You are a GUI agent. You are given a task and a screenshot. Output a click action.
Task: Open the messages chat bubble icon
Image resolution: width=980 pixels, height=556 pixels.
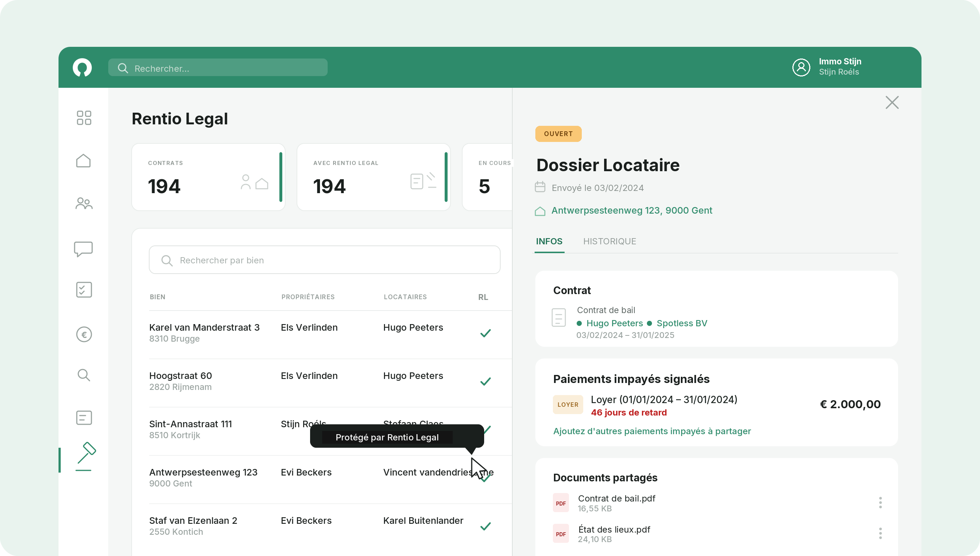coord(84,249)
